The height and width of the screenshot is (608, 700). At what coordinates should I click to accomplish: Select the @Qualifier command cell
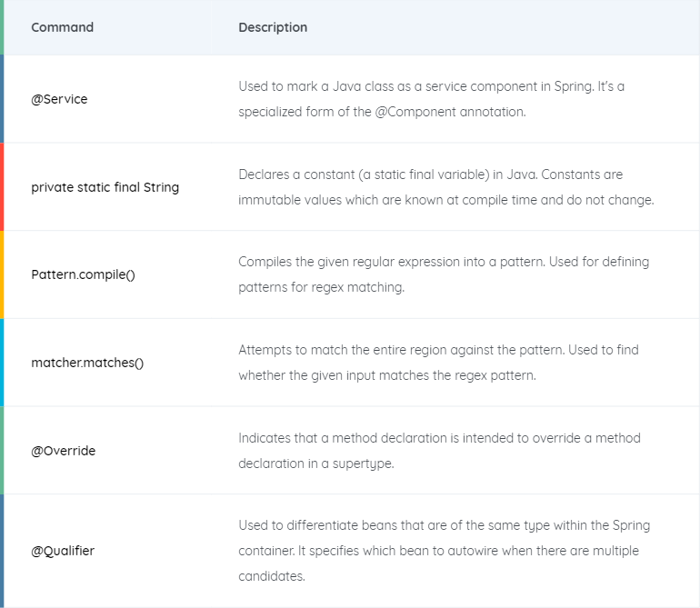click(63, 551)
